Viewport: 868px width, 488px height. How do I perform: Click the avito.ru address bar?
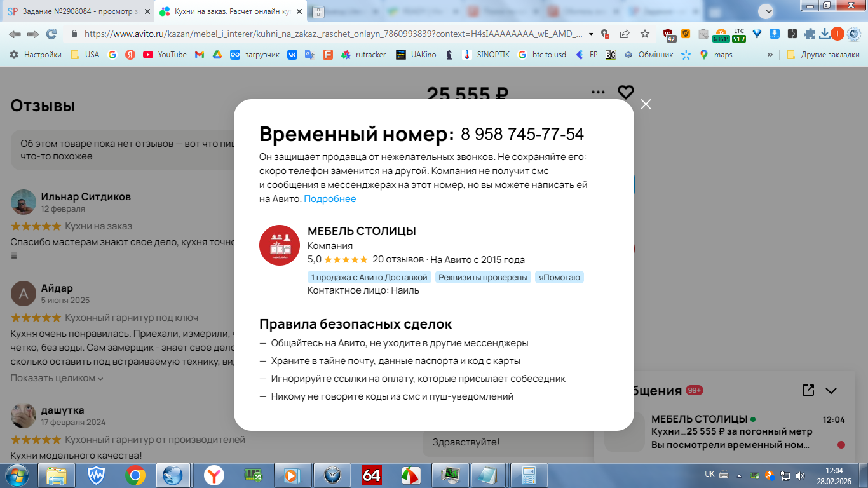333,34
